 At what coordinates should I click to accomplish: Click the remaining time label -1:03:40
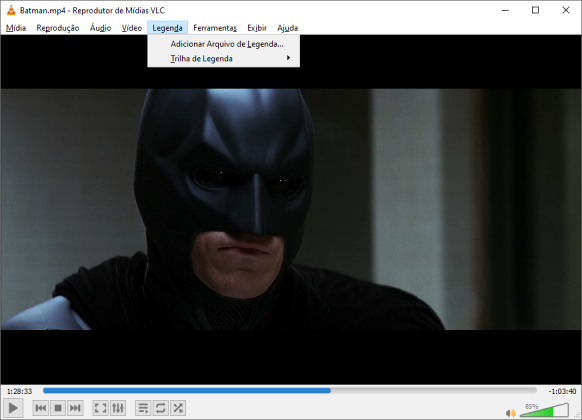click(x=562, y=391)
